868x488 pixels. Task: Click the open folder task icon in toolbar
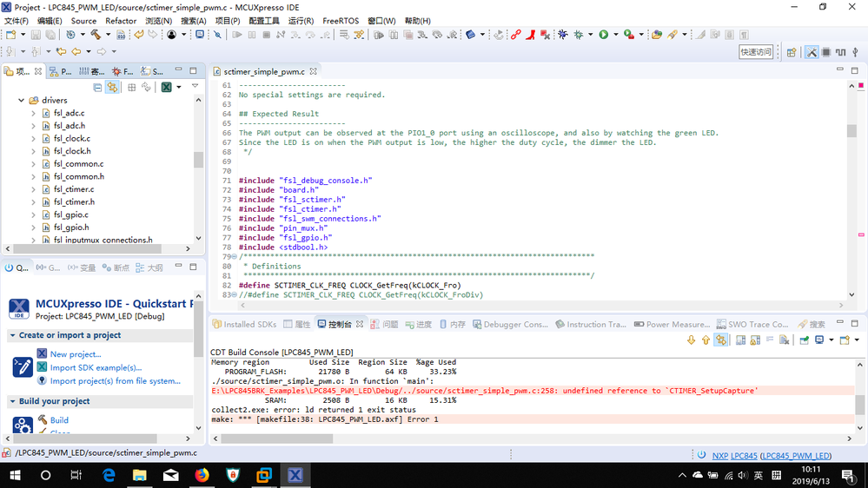click(657, 35)
